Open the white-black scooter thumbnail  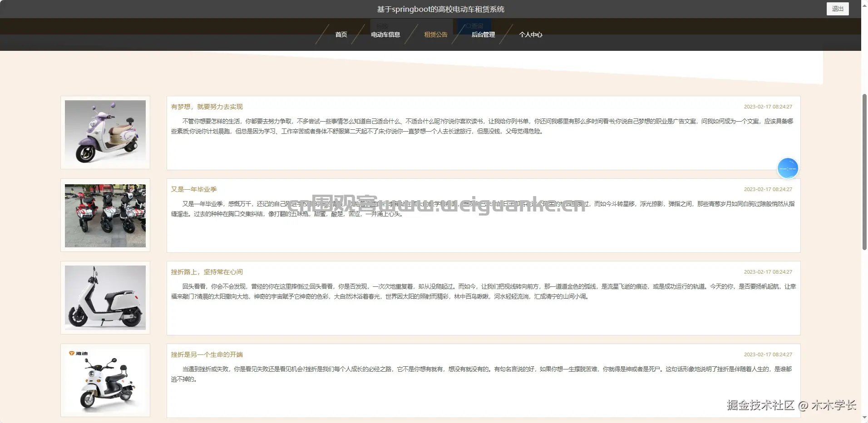[105, 298]
